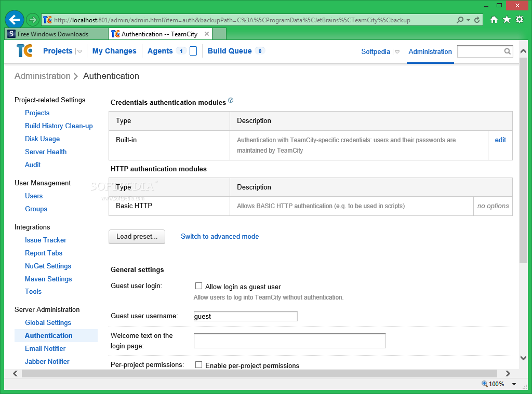Click the TeamCity logo in header
This screenshot has height=394, width=532.
(x=24, y=51)
